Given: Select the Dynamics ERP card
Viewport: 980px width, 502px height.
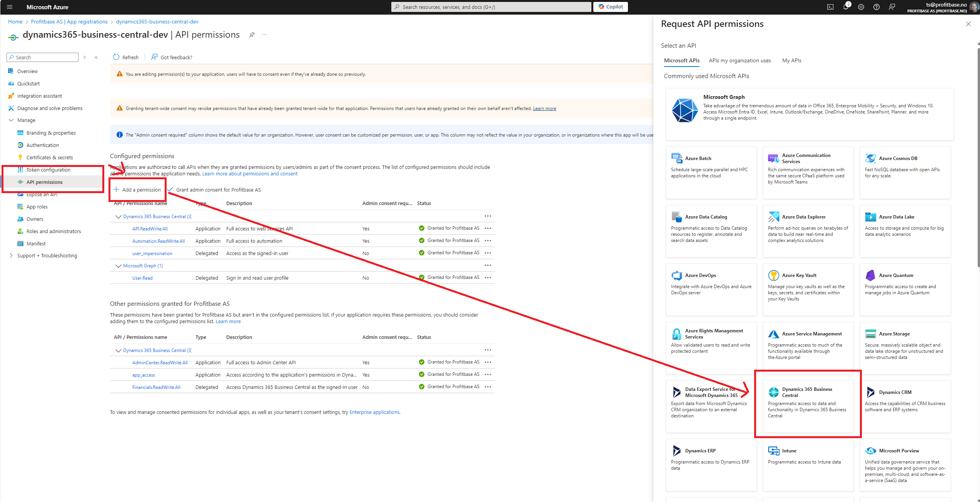Looking at the screenshot, I should [x=711, y=465].
